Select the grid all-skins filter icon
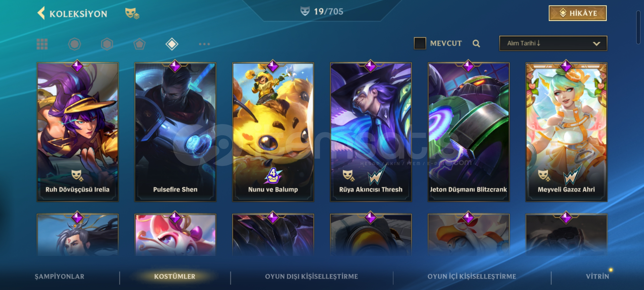The height and width of the screenshot is (290, 644). tap(42, 44)
